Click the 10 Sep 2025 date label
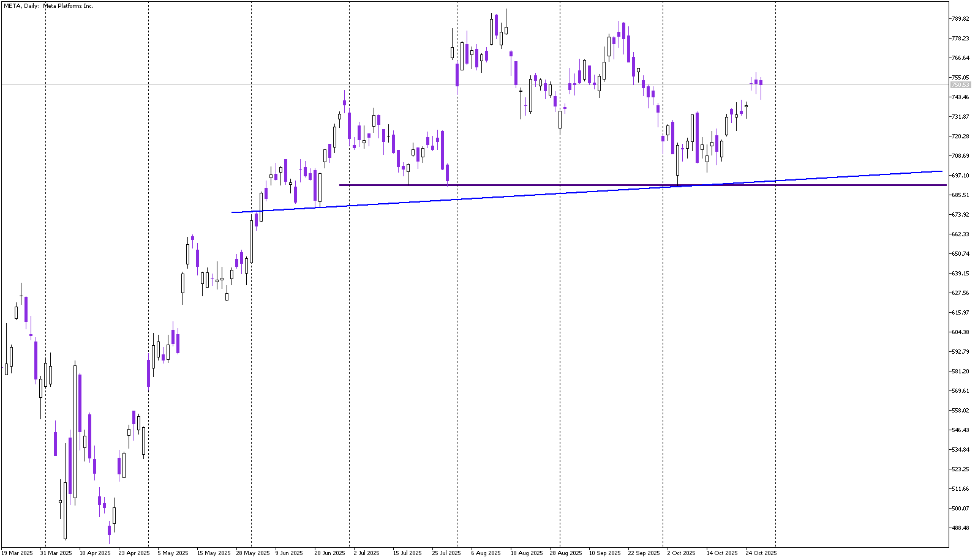Viewport: 978px width, 560px height. (604, 553)
